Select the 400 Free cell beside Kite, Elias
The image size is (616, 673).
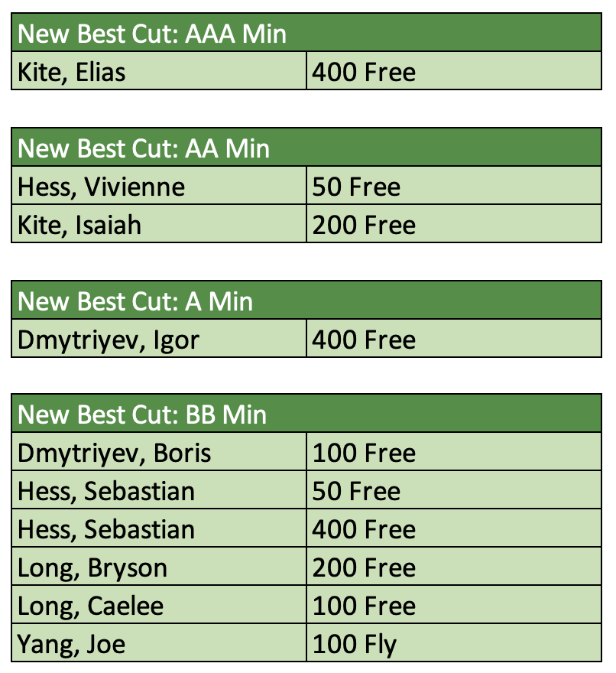click(364, 72)
